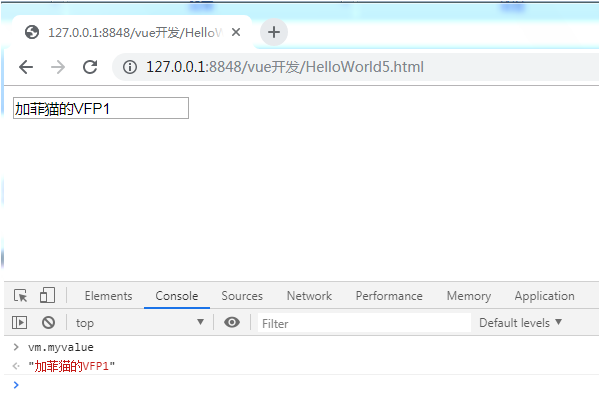
Task: Click the "加菲猫的VFP1" console output string
Action: point(72,366)
